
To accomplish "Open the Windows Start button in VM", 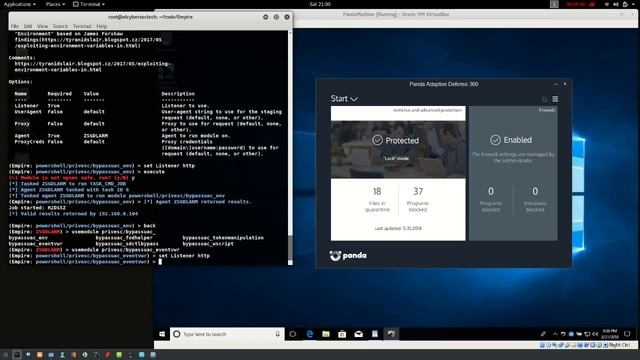I will pos(162,334).
